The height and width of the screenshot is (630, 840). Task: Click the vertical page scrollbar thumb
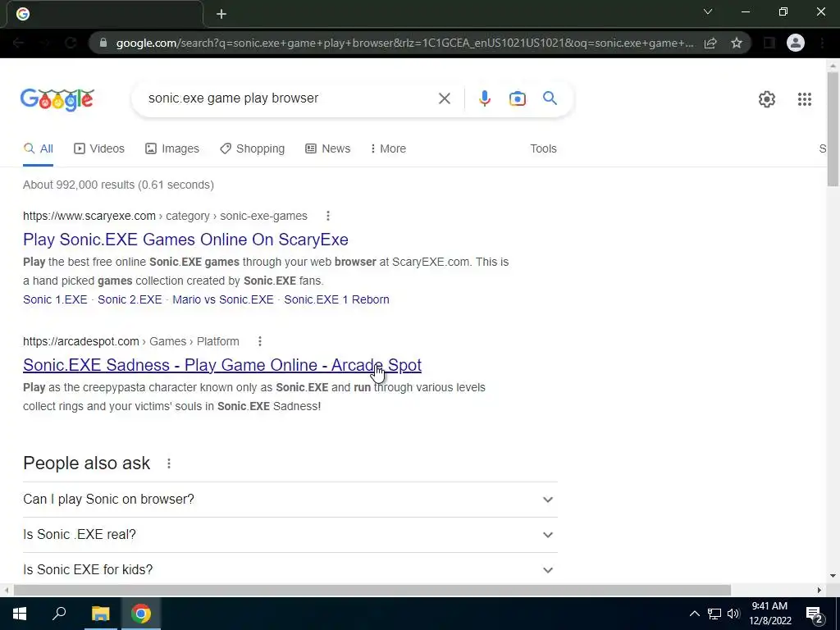pos(833,129)
